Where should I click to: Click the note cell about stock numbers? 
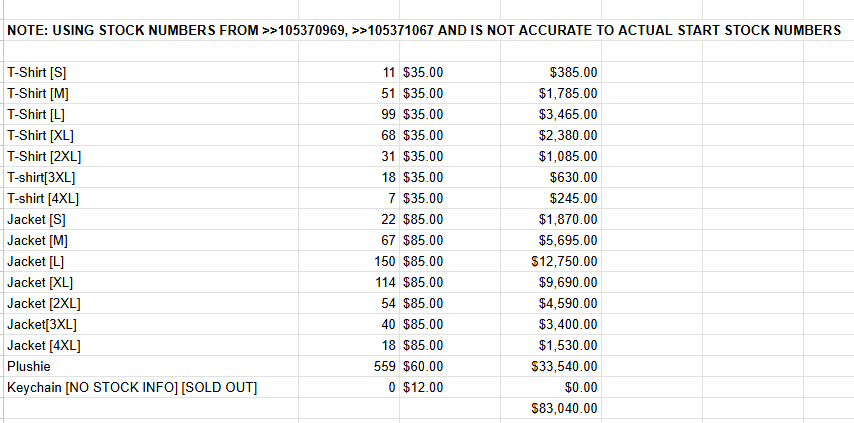(424, 31)
